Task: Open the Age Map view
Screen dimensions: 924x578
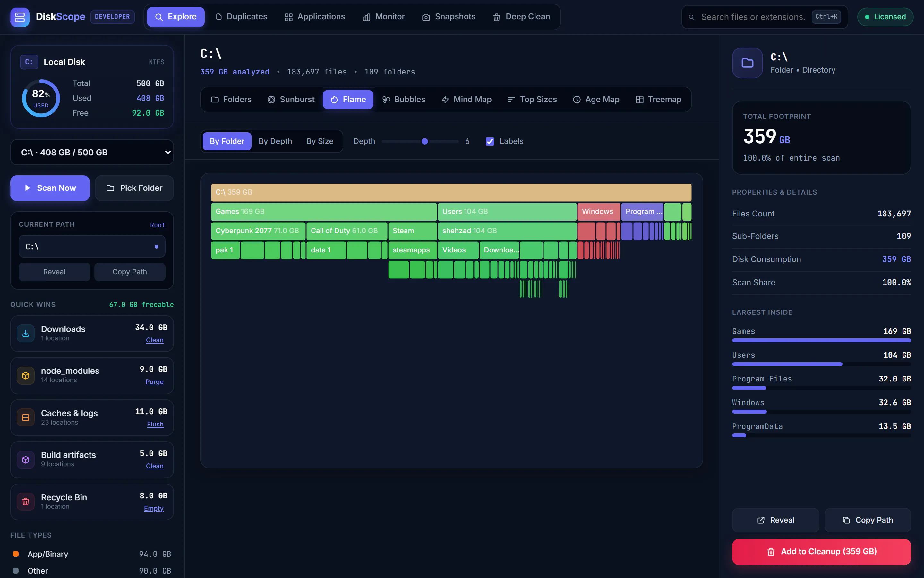Action: (x=596, y=100)
